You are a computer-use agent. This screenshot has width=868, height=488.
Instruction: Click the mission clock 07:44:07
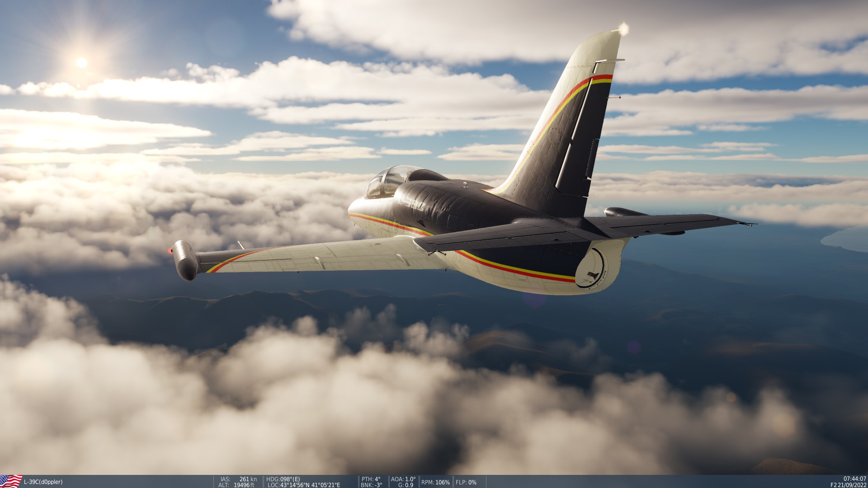tap(854, 479)
